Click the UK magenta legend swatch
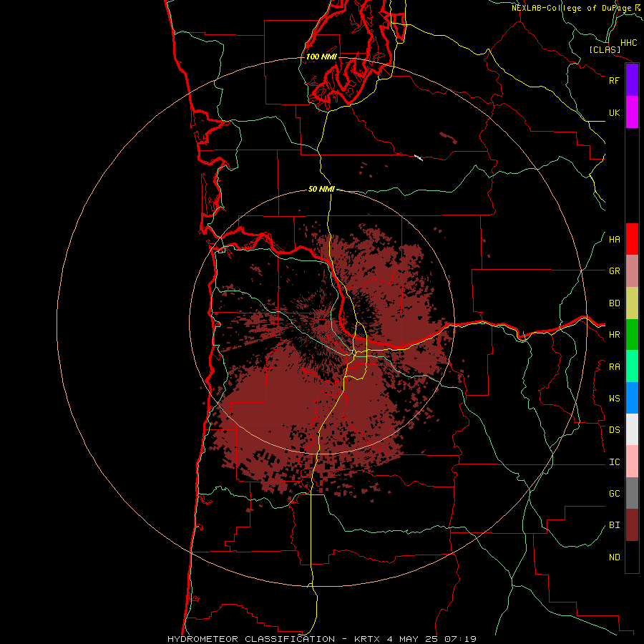The image size is (644, 644). 632,112
